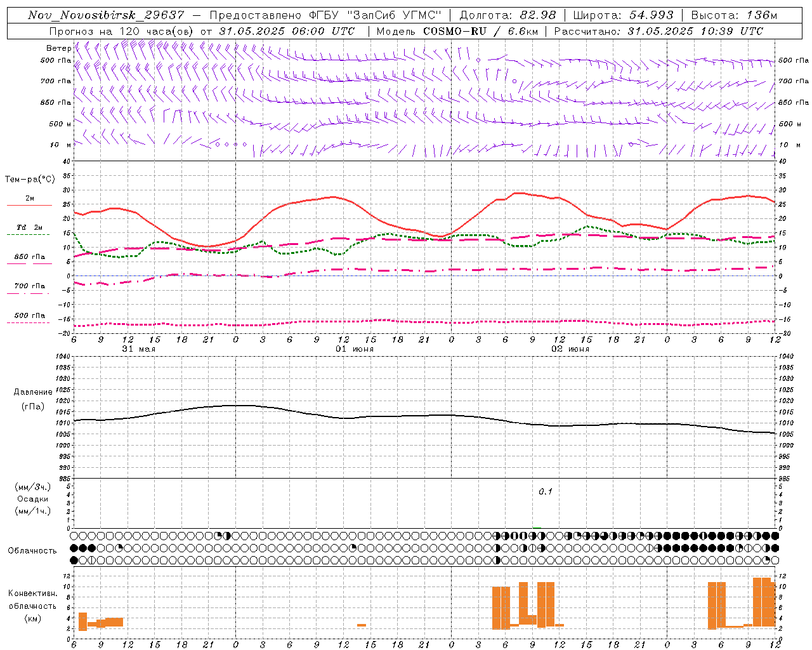The width and height of the screenshot is (812, 650).
Task: Click the dashed line sample under the Td 2м legend
Action: (29, 235)
